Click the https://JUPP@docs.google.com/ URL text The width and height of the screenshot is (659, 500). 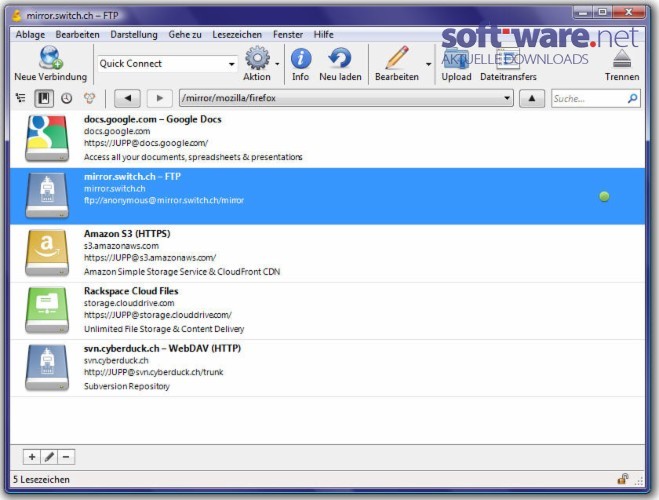click(146, 143)
